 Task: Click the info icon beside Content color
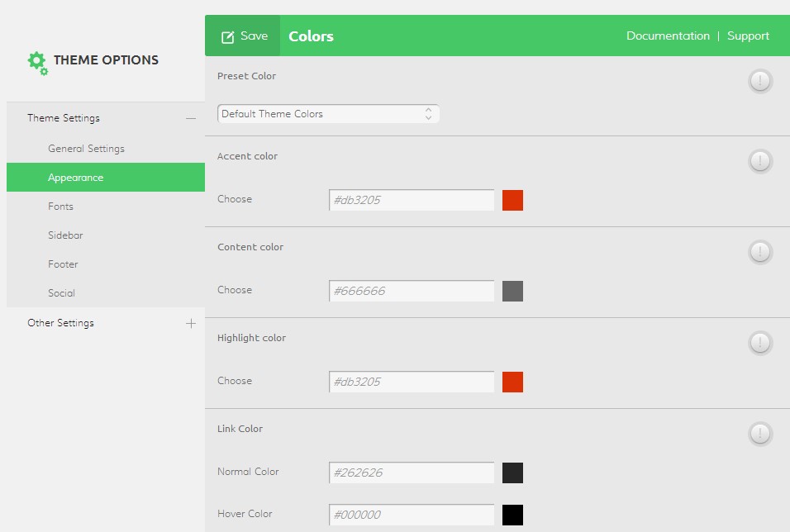[x=760, y=252]
